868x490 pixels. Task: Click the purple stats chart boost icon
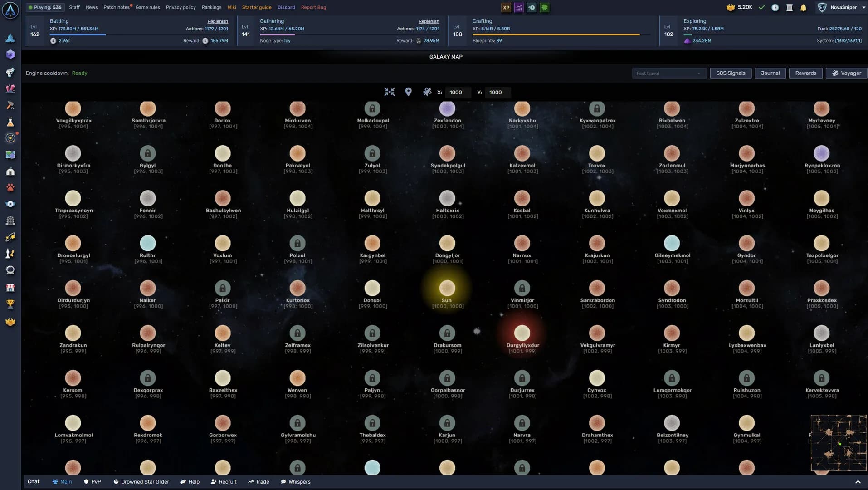(x=519, y=7)
